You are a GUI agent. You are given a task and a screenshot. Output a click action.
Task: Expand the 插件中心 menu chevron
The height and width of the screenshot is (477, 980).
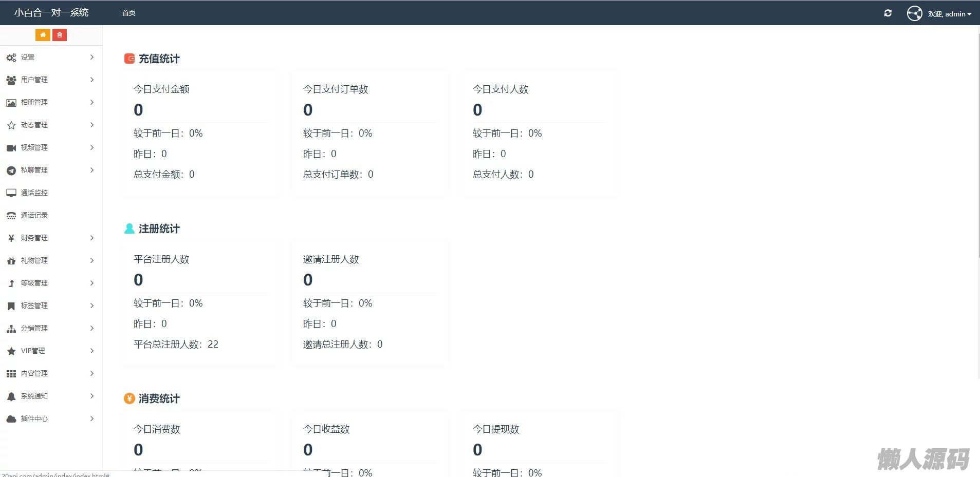point(92,418)
